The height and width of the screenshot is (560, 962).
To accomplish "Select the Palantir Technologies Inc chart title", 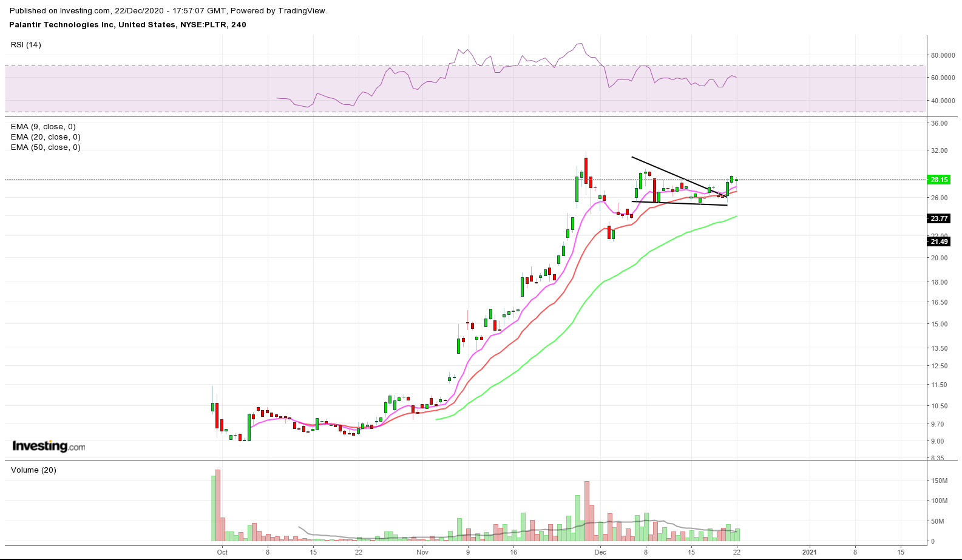I will pyautogui.click(x=128, y=25).
